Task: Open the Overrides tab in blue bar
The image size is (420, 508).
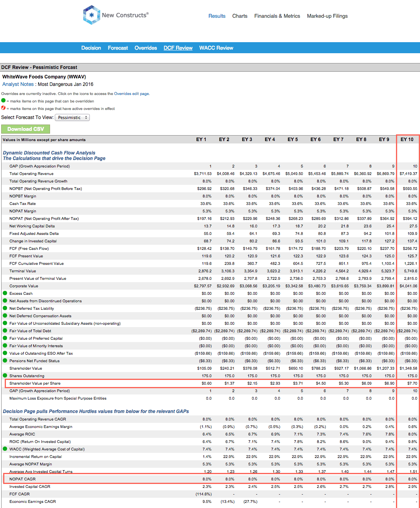Action: click(146, 48)
